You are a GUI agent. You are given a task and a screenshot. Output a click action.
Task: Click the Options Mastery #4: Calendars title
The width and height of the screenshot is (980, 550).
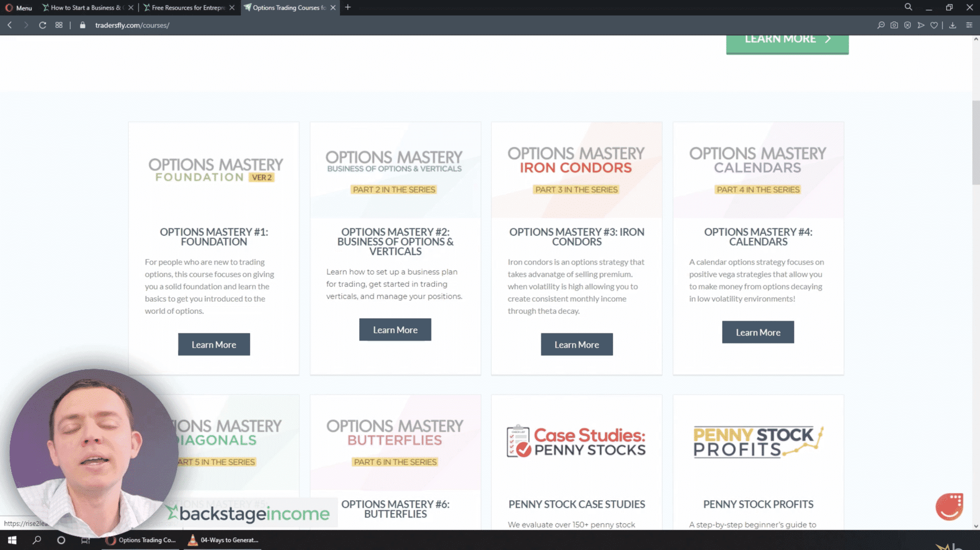pyautogui.click(x=758, y=237)
